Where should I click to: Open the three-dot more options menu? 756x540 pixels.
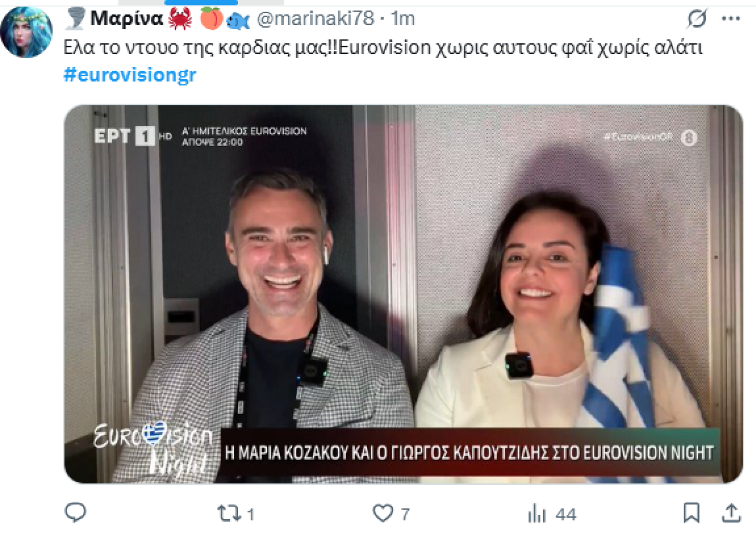tap(730, 19)
